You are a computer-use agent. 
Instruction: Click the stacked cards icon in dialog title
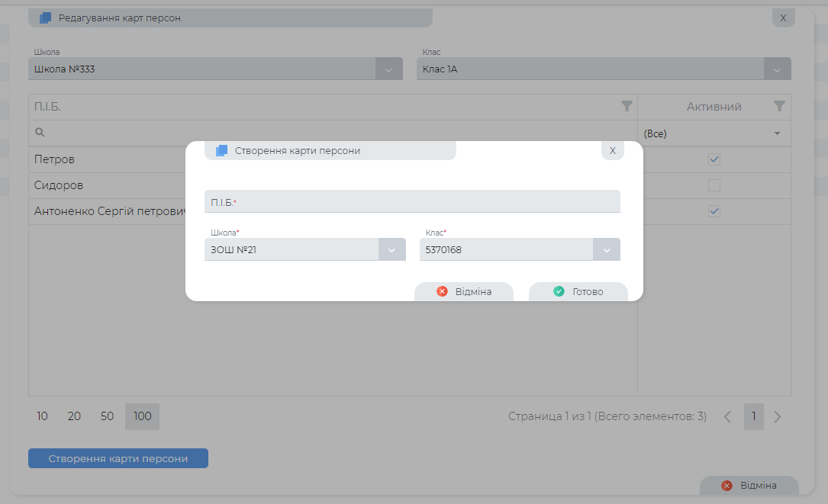[x=222, y=151]
